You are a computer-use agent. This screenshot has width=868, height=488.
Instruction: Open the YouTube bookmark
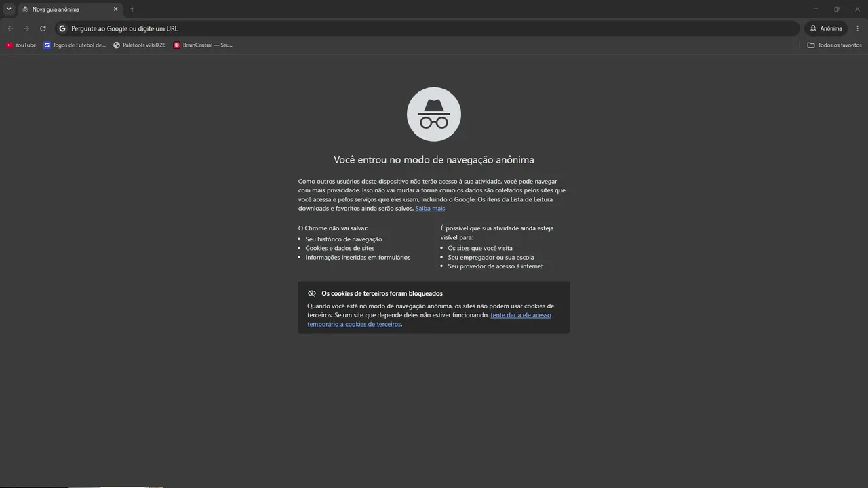coord(21,45)
